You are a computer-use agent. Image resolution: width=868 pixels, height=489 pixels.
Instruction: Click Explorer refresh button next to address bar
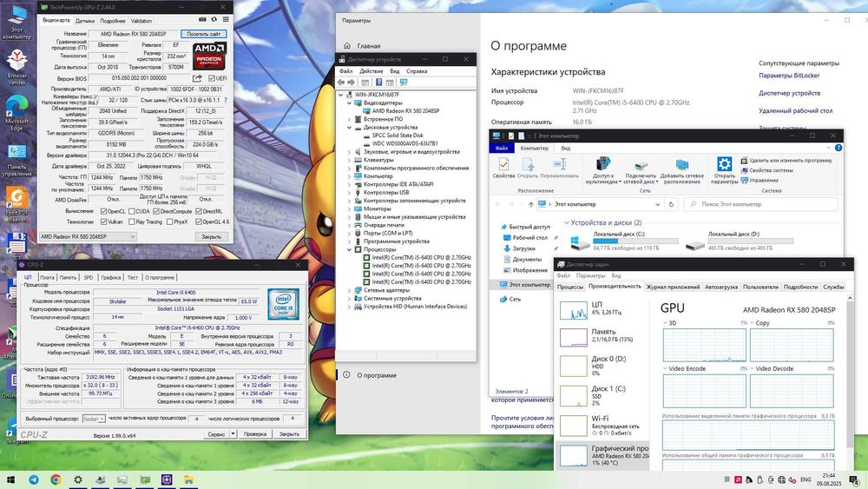tap(671, 204)
